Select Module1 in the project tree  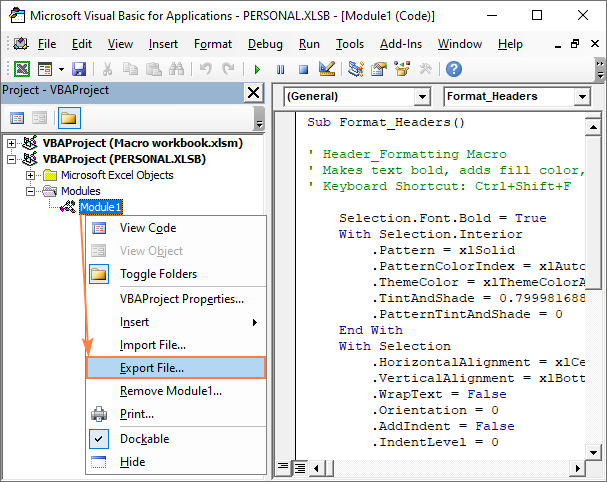[101, 207]
